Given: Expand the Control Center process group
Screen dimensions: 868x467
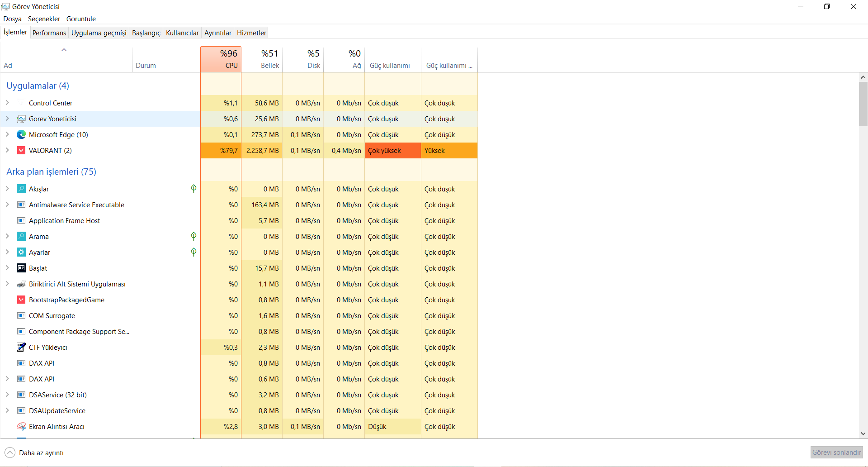Looking at the screenshot, I should (x=7, y=103).
